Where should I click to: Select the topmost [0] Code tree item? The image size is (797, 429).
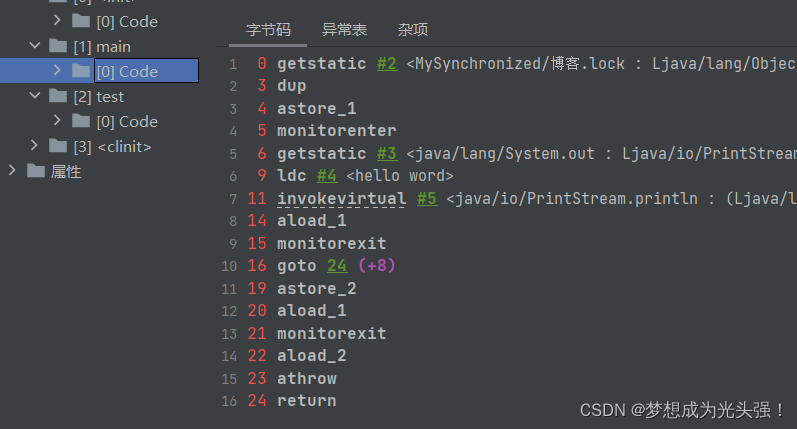[x=127, y=21]
